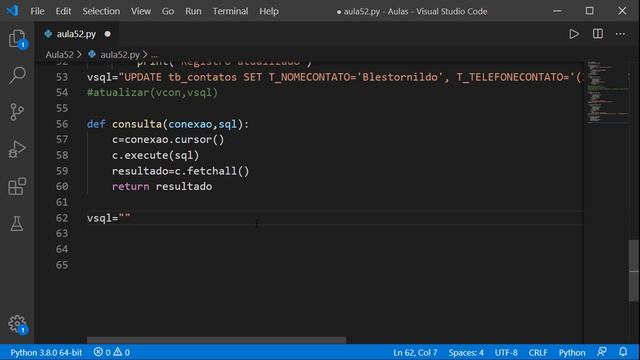Click the horizontal scrollbar under editor
640x360 pixels.
(x=216, y=340)
